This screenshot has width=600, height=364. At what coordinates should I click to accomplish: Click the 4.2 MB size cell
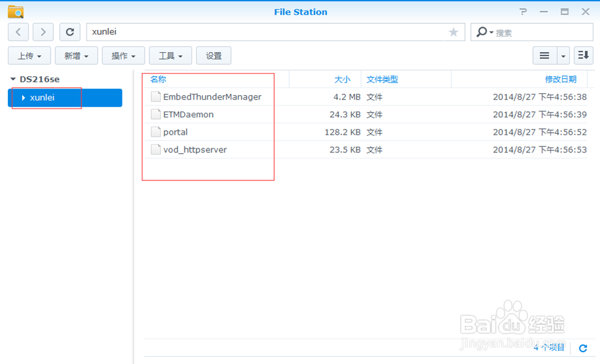[347, 97]
